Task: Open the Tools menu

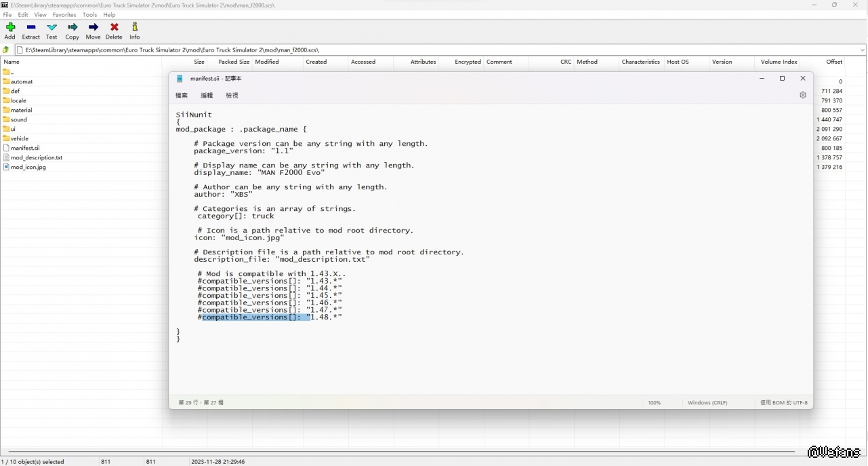Action: tap(89, 14)
